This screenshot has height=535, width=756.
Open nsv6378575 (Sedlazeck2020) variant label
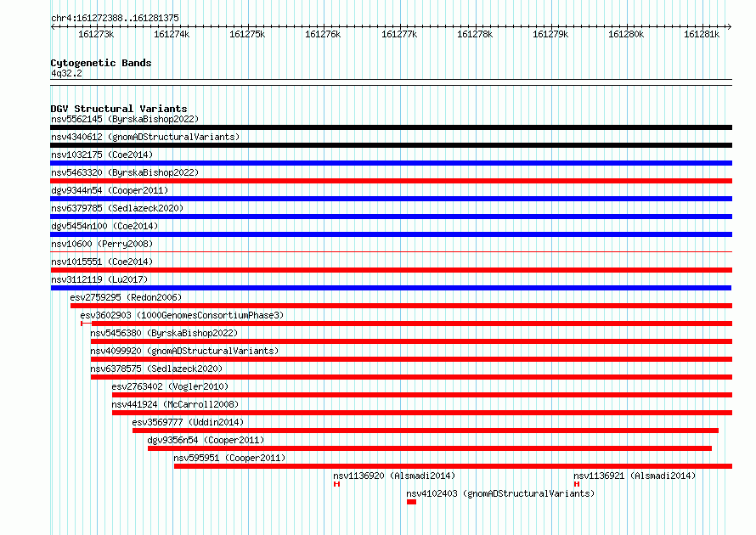click(x=156, y=369)
